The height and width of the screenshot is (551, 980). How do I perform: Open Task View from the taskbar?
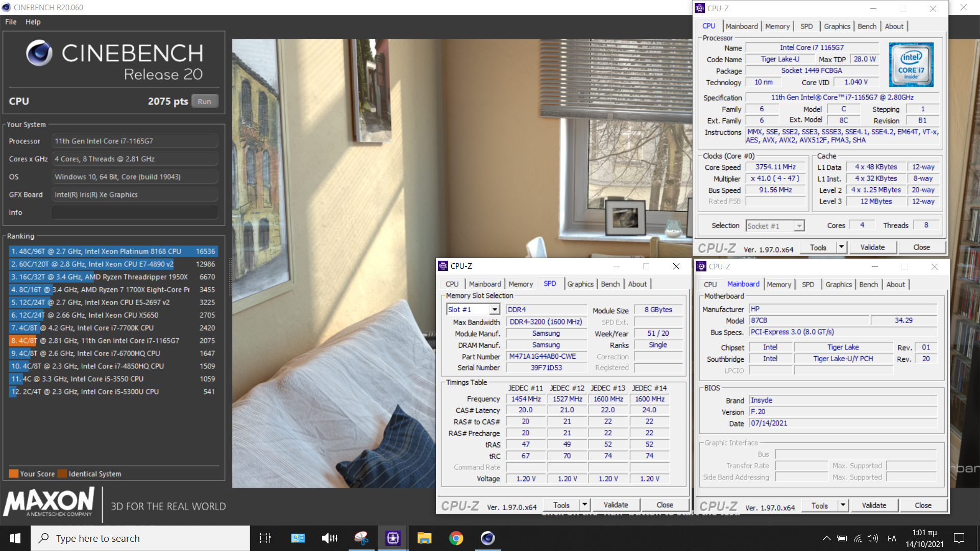(265, 538)
